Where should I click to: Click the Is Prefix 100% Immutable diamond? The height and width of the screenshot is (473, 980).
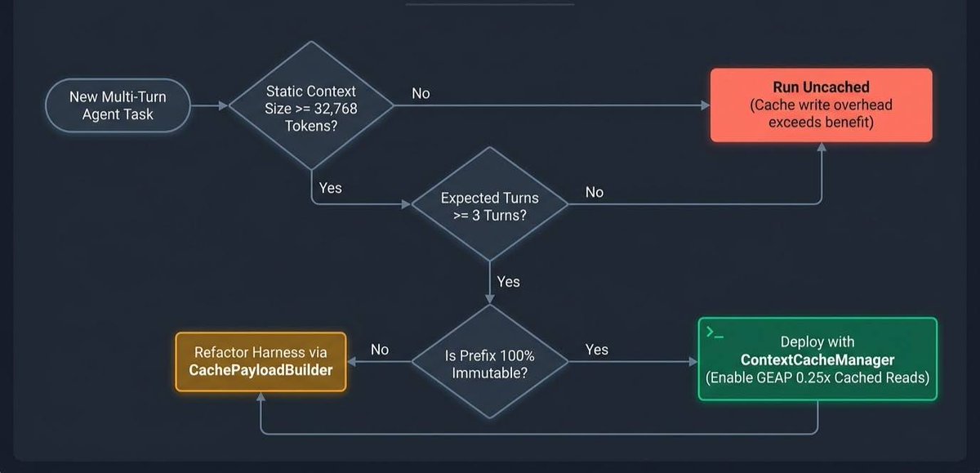pyautogui.click(x=489, y=363)
